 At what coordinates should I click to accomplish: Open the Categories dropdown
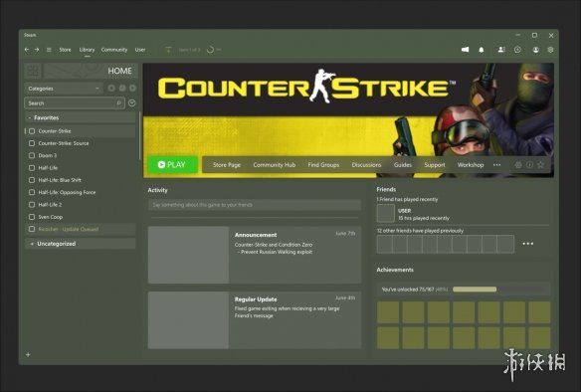(64, 89)
